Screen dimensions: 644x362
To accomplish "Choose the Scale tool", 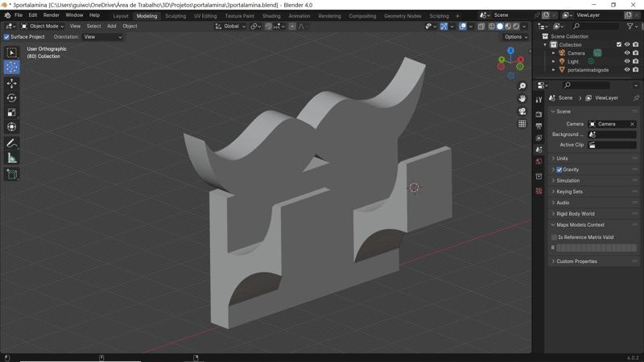I will pos(11,113).
